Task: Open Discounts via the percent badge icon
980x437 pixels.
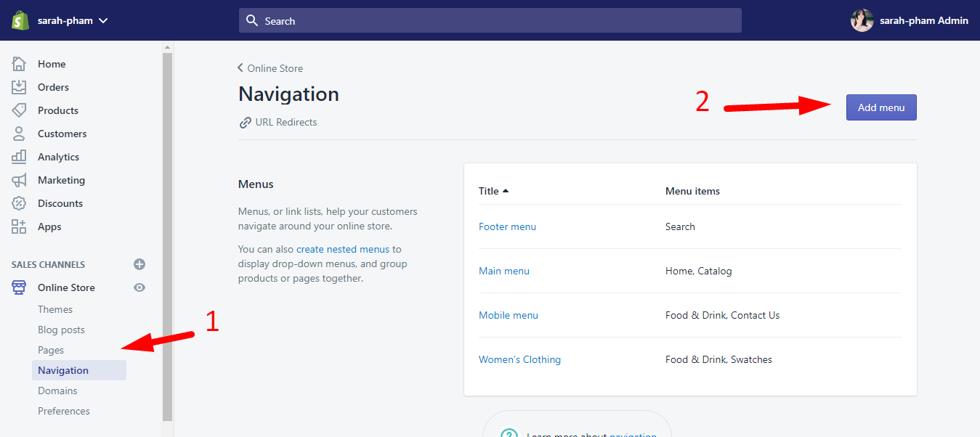Action: [x=19, y=203]
